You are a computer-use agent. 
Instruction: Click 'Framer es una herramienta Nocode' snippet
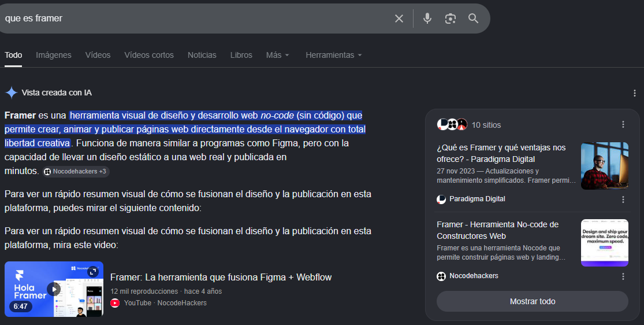[x=501, y=253]
